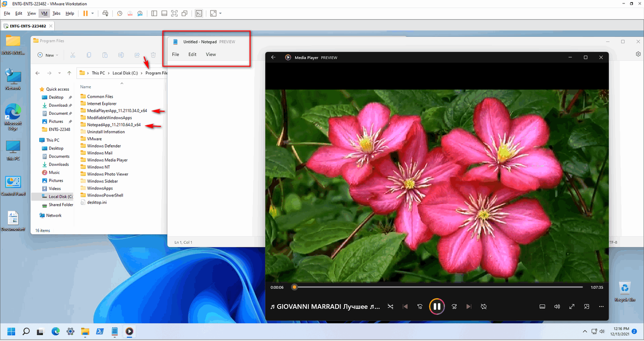Select the ENTG-ENTS-223482 VM tab
Viewport: 644px width, 341px height.
click(x=28, y=26)
